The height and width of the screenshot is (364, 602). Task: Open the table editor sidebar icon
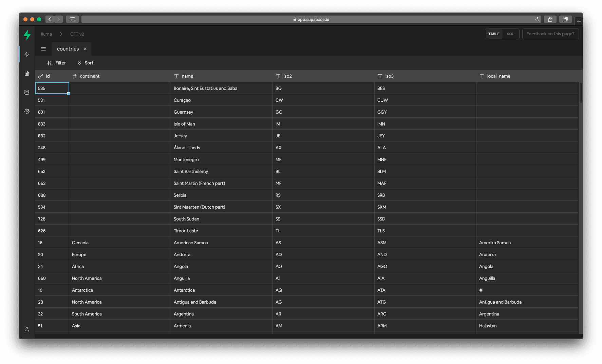(27, 54)
